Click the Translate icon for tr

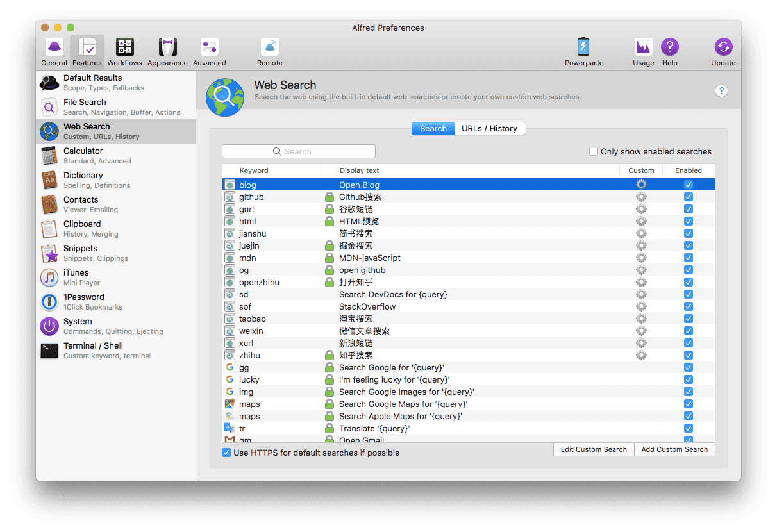click(x=230, y=428)
